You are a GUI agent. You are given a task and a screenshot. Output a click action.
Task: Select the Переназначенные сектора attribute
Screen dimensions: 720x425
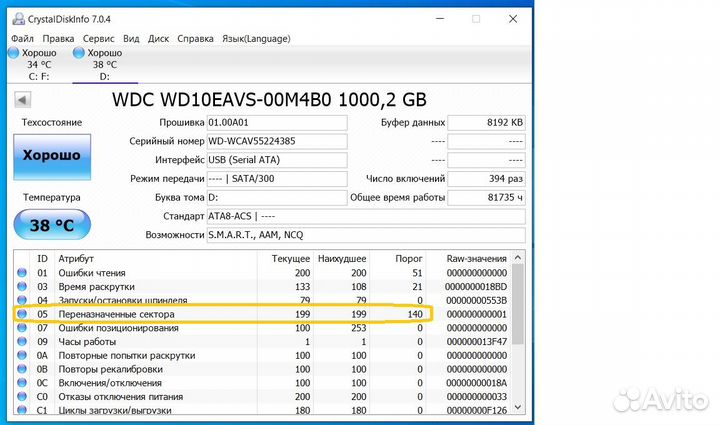coord(116,314)
